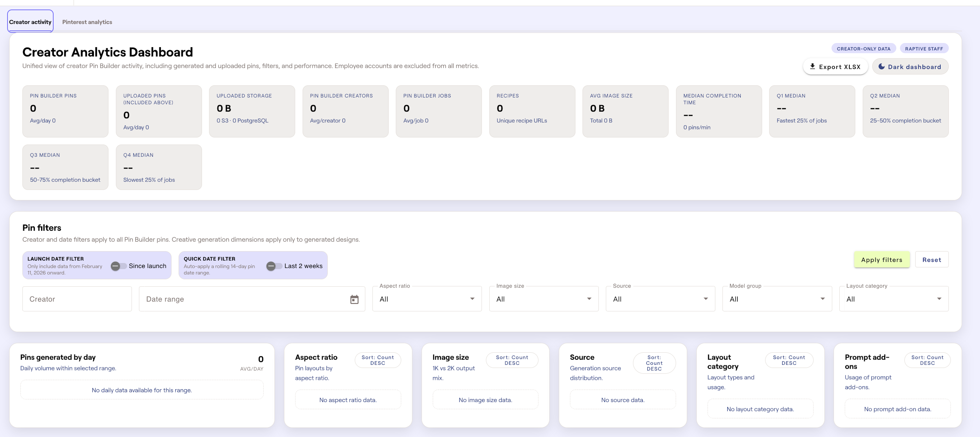Change sort on Source card
Screen dimensions: 980x437
pos(654,363)
